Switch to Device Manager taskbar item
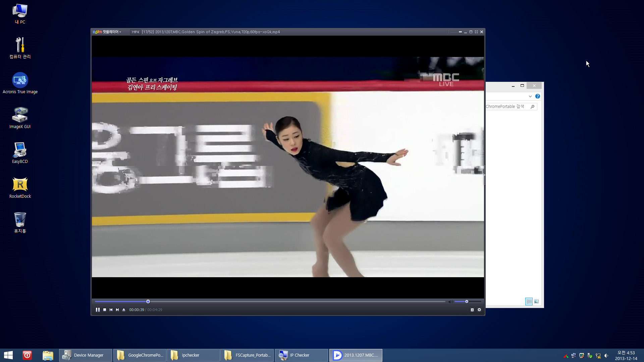 click(x=86, y=355)
